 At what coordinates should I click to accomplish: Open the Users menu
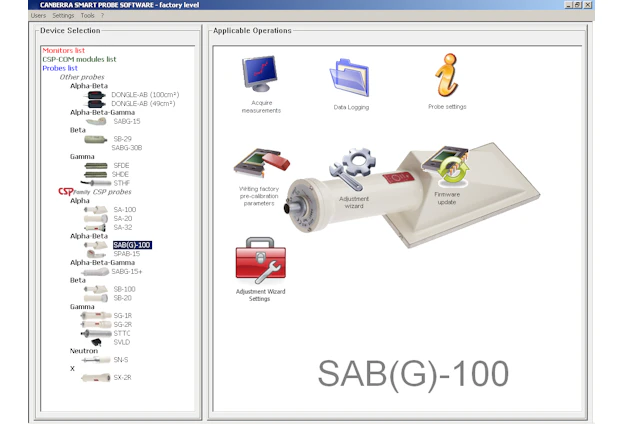click(38, 15)
